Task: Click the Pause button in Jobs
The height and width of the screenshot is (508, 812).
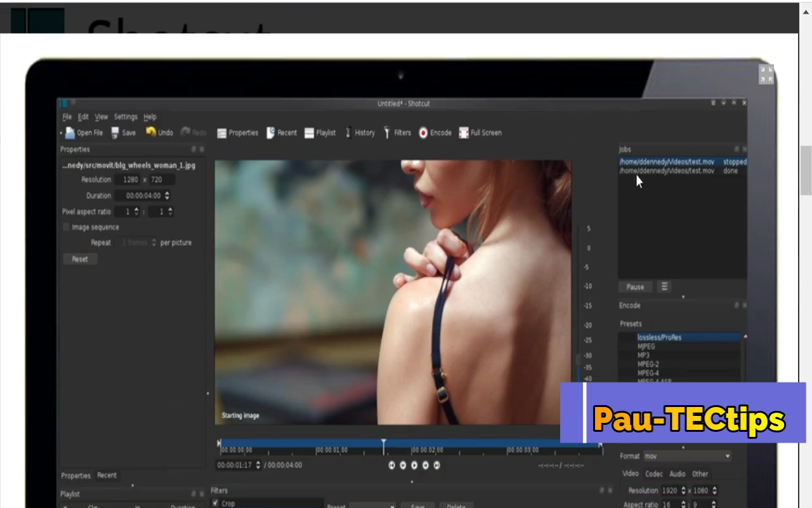Action: click(635, 286)
